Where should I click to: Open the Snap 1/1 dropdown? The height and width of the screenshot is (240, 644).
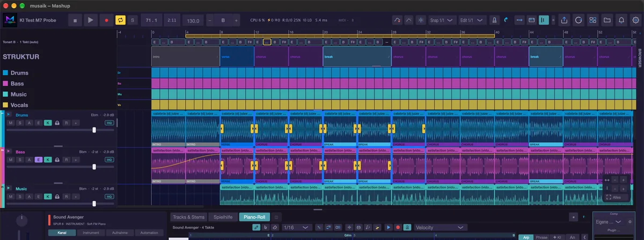[x=442, y=20]
